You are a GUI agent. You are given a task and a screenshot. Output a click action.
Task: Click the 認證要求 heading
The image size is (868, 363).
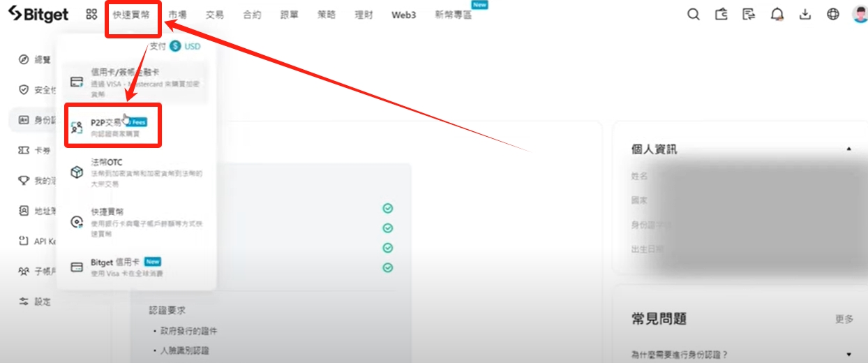pyautogui.click(x=167, y=310)
